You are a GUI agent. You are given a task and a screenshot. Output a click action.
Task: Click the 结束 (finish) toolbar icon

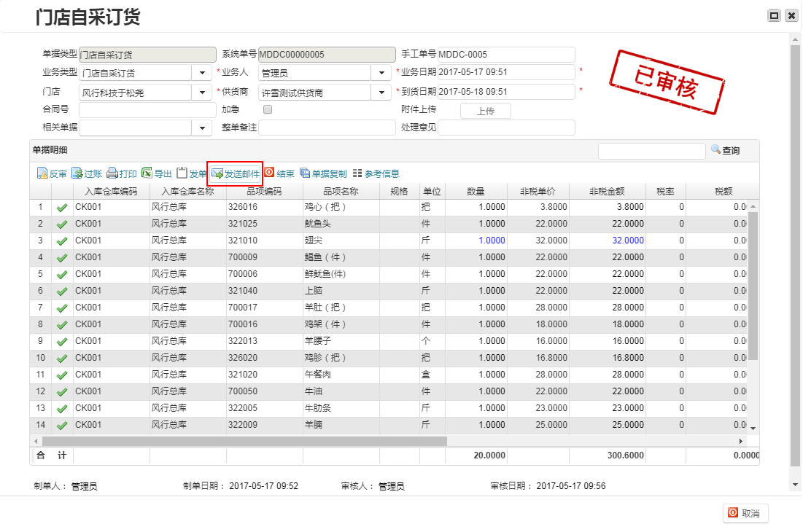[269, 173]
